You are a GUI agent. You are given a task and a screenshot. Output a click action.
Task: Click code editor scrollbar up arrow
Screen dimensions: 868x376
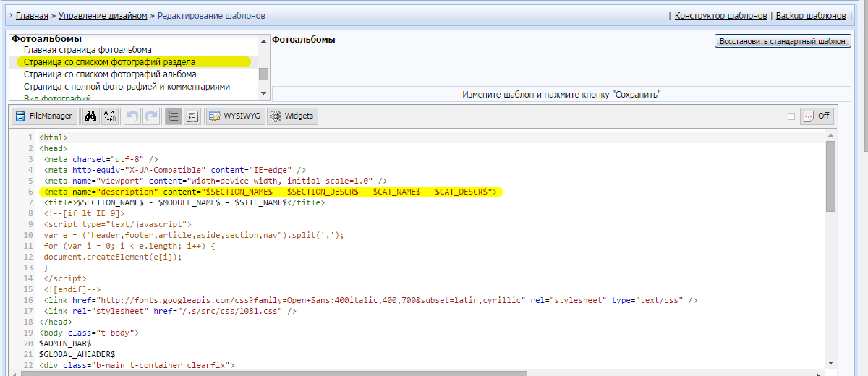830,135
